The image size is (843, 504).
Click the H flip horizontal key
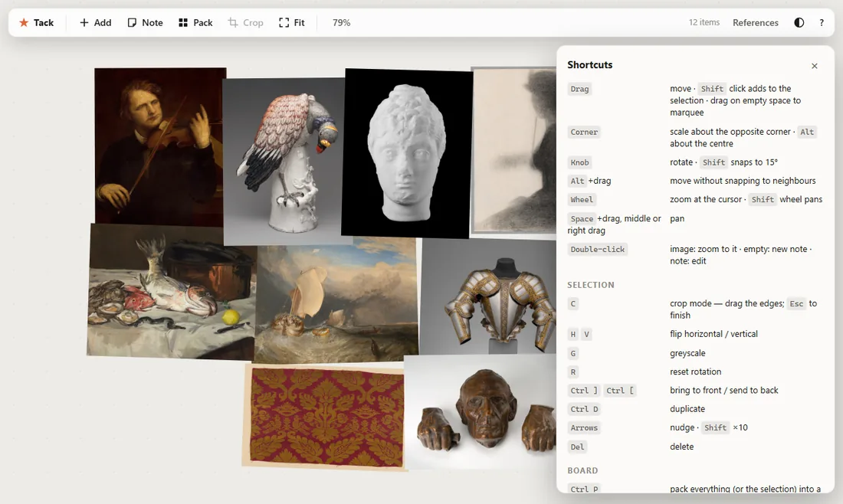tap(573, 335)
